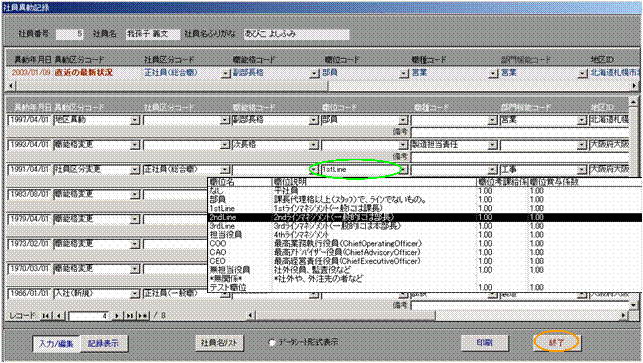Go to next record in navigator
Image resolution: width=643 pixels, height=363 pixels.
(x=117, y=315)
